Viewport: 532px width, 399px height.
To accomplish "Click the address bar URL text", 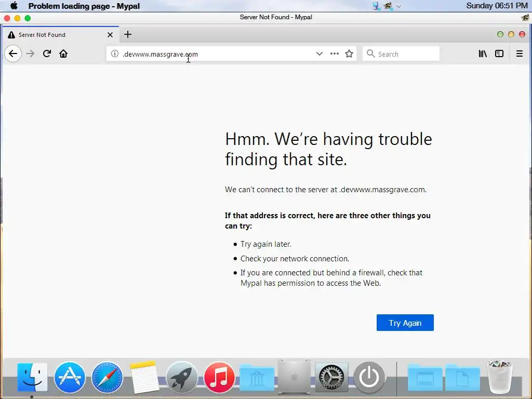I will point(160,54).
